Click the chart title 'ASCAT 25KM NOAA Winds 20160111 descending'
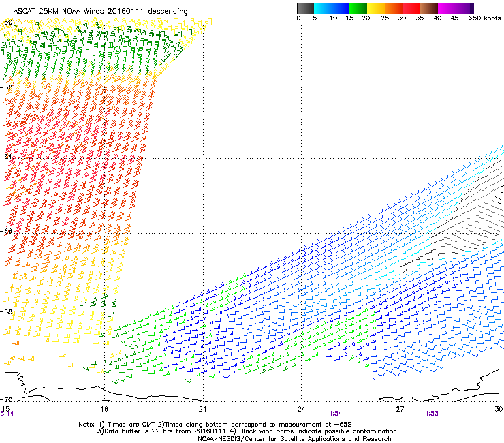The width and height of the screenshot is (504, 443). pyautogui.click(x=100, y=11)
